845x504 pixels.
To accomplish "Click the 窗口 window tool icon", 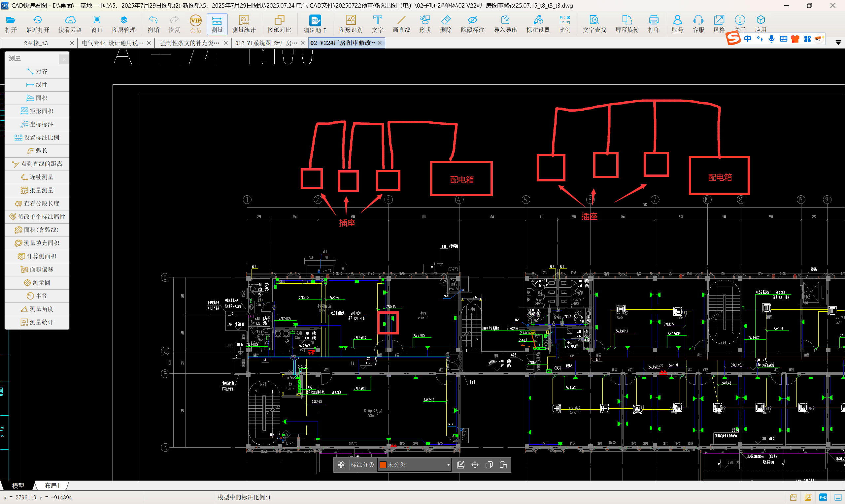I will [x=97, y=24].
